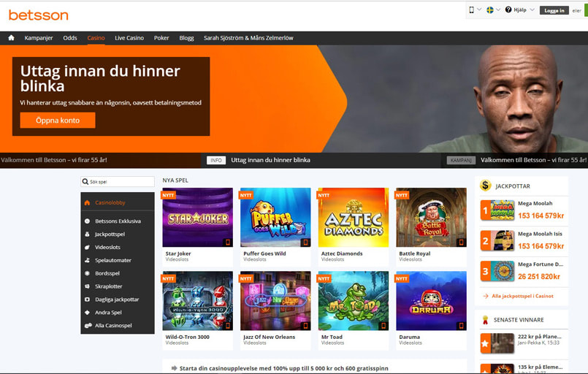Viewport: 588px width, 374px height.
Task: Click the Casinolobby house icon
Action: (x=88, y=202)
